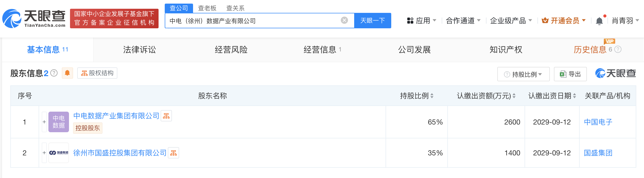Screen dimensions: 644x178
Task: Click the orange shareholder alert bell icon
Action: coord(67,73)
